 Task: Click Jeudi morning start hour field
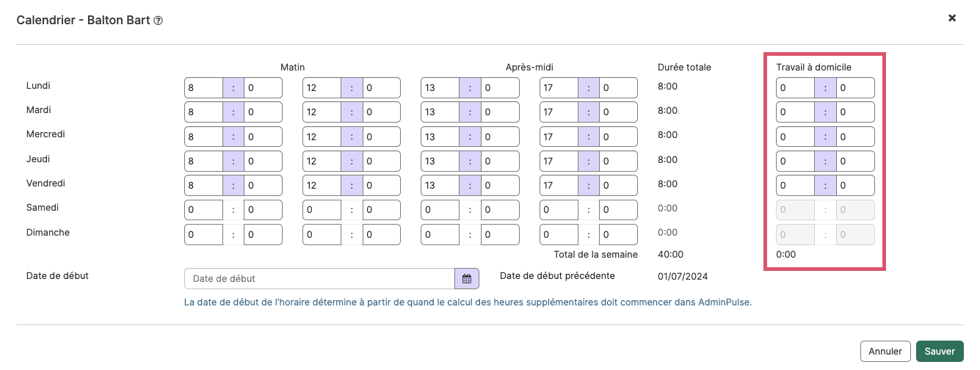click(203, 161)
